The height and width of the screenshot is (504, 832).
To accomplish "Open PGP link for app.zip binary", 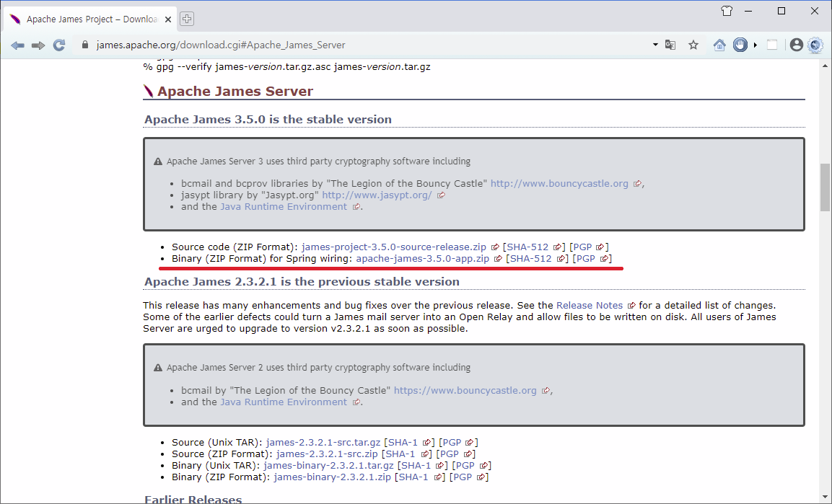I will [586, 259].
